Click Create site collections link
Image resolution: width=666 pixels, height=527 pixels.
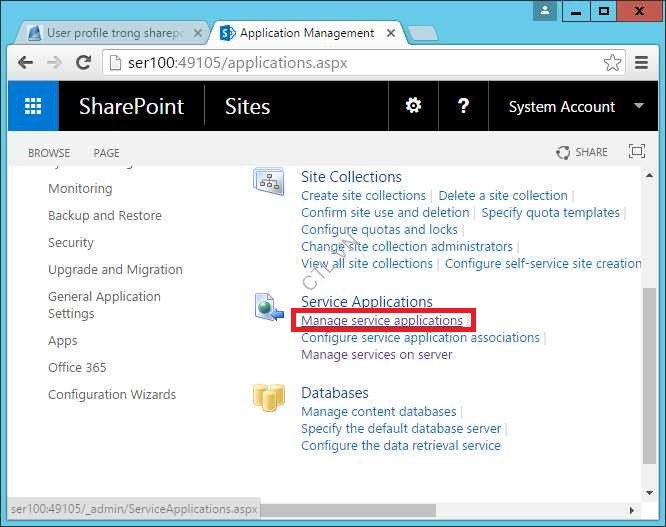pos(364,195)
